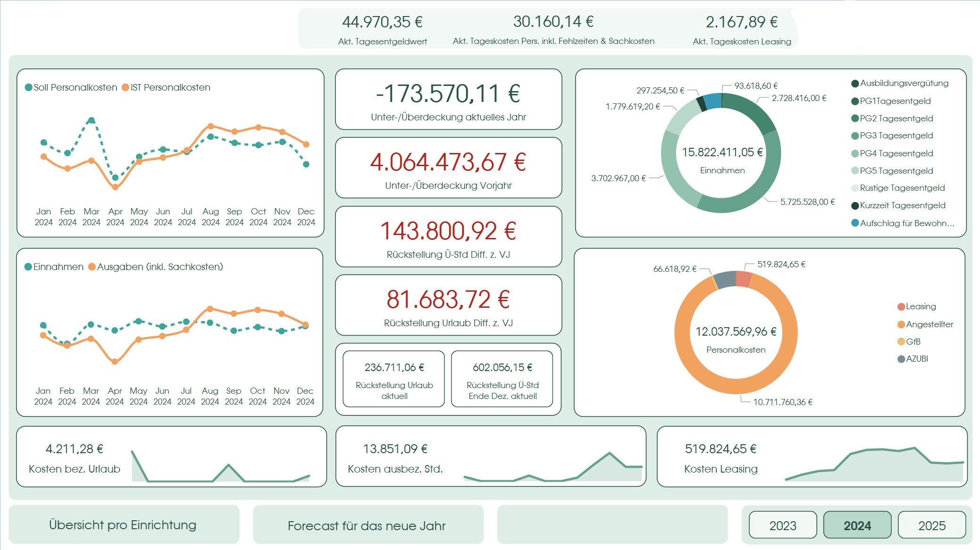
Task: Open Forecast für das neue Jahr
Action: point(367,525)
